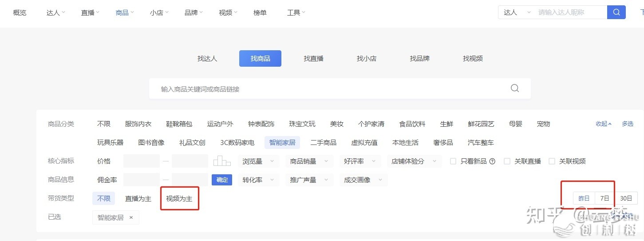Click the product keyword search field
The width and height of the screenshot is (644, 241).
(x=340, y=89)
